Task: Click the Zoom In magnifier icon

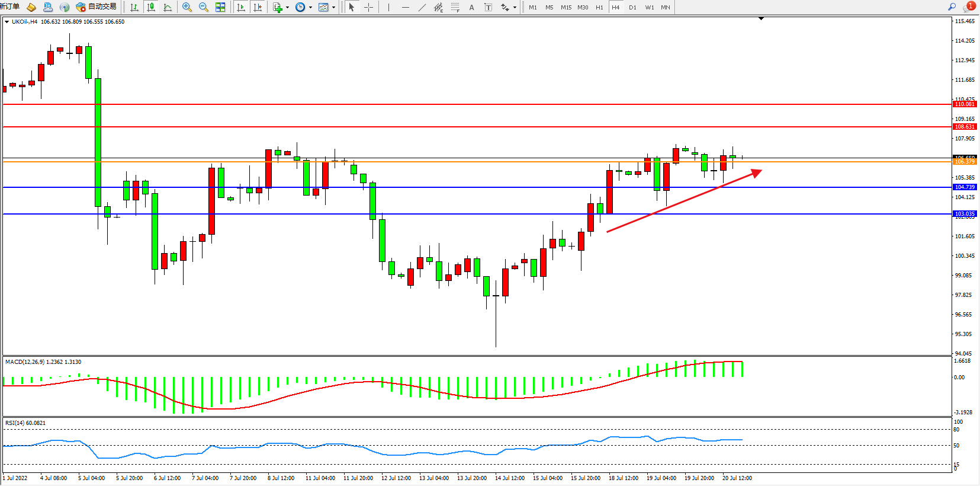Action: click(187, 7)
